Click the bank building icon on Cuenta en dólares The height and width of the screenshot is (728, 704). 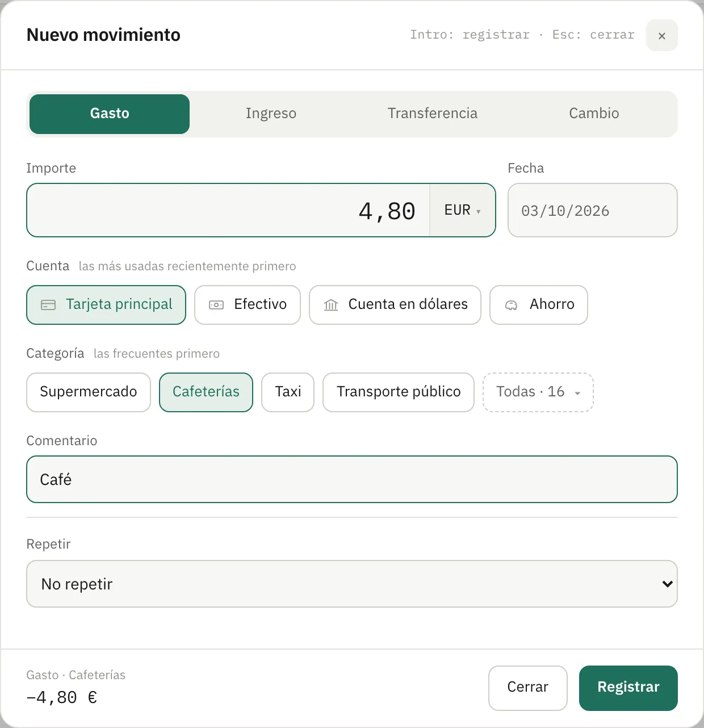pos(331,305)
